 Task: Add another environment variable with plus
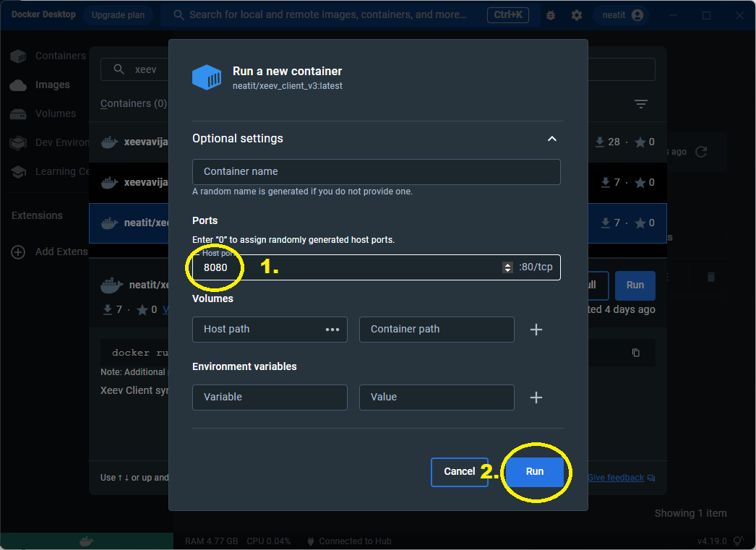(536, 398)
